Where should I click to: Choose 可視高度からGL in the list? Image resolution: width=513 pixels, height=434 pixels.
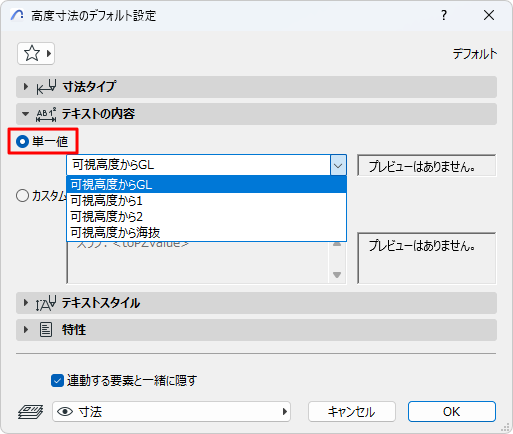207,184
